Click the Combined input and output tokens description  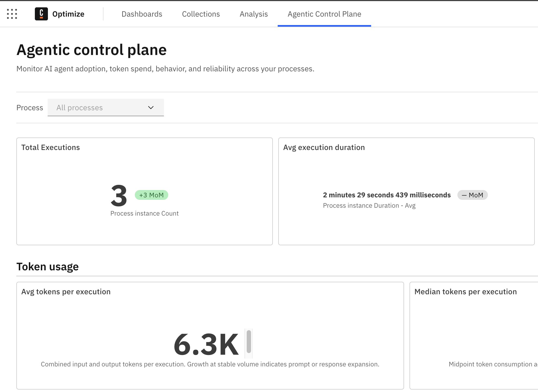(210, 364)
